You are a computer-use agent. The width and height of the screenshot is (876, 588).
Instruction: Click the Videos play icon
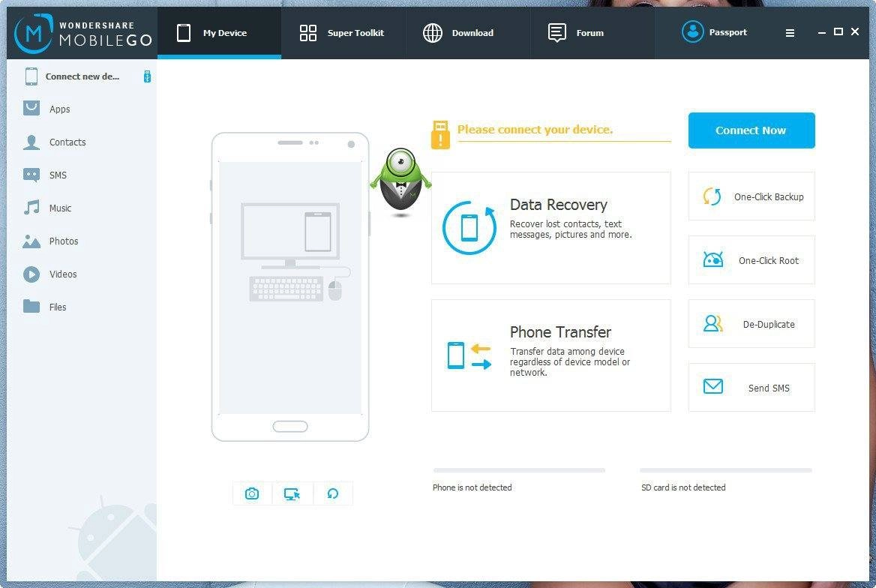point(31,274)
